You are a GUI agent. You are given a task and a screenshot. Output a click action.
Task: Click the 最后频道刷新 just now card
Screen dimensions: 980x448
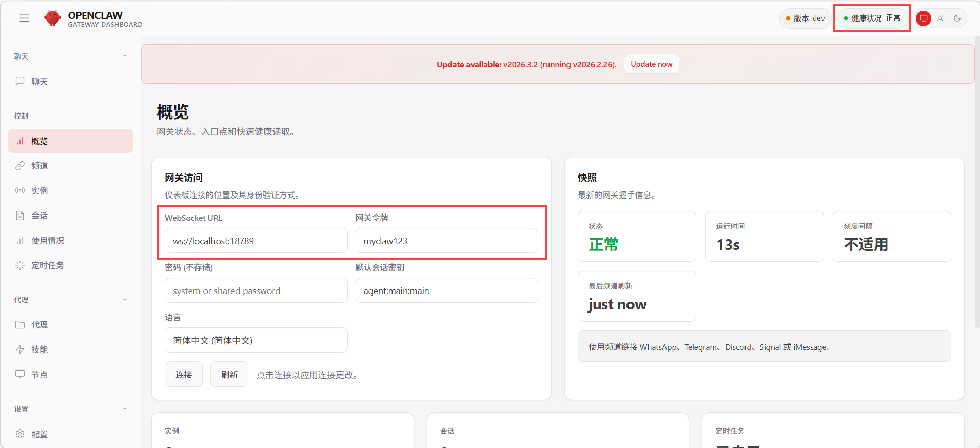click(x=637, y=297)
